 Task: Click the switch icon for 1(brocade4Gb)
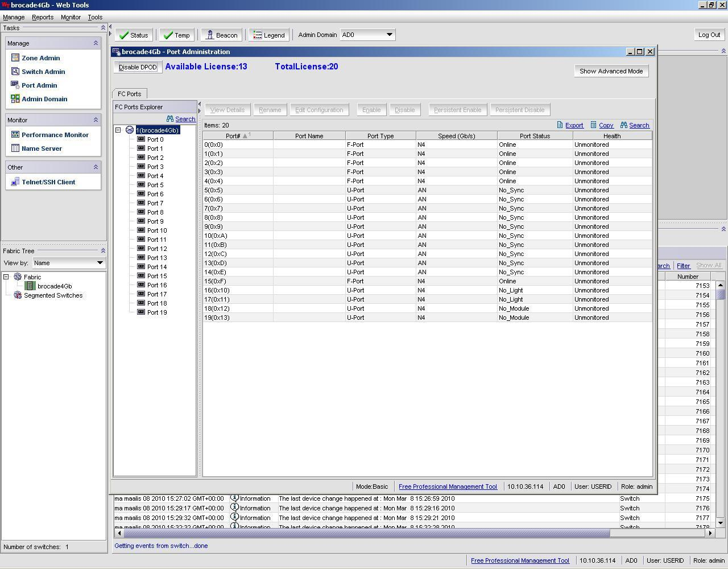(130, 130)
